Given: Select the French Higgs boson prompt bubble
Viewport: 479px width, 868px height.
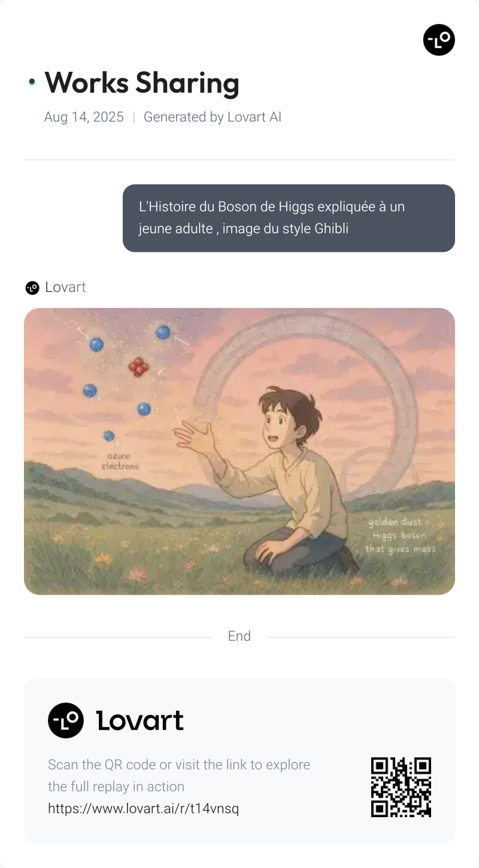Looking at the screenshot, I should pyautogui.click(x=289, y=218).
